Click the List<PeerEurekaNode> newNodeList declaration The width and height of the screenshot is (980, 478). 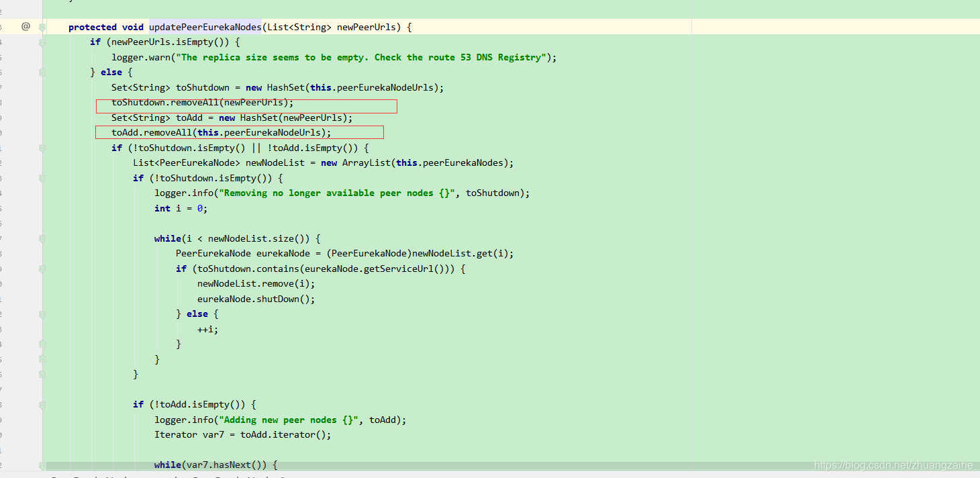(324, 163)
